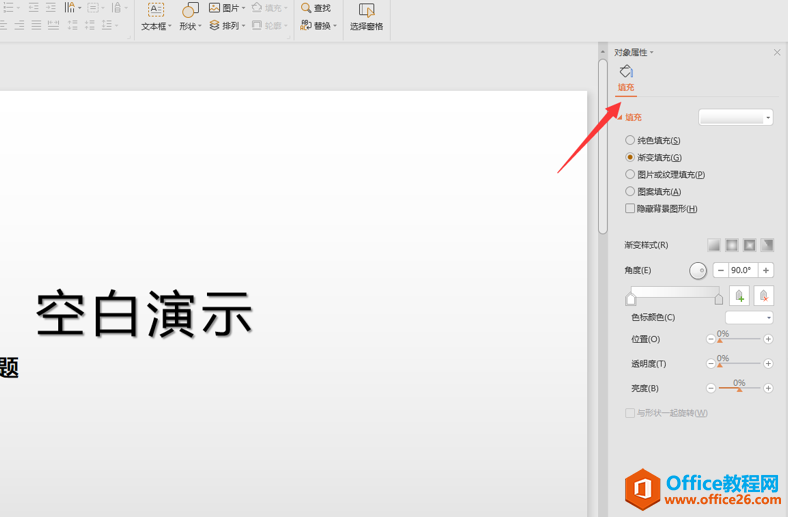The image size is (788, 517).
Task: Increase the angle with the plus stepper
Action: pyautogui.click(x=766, y=270)
